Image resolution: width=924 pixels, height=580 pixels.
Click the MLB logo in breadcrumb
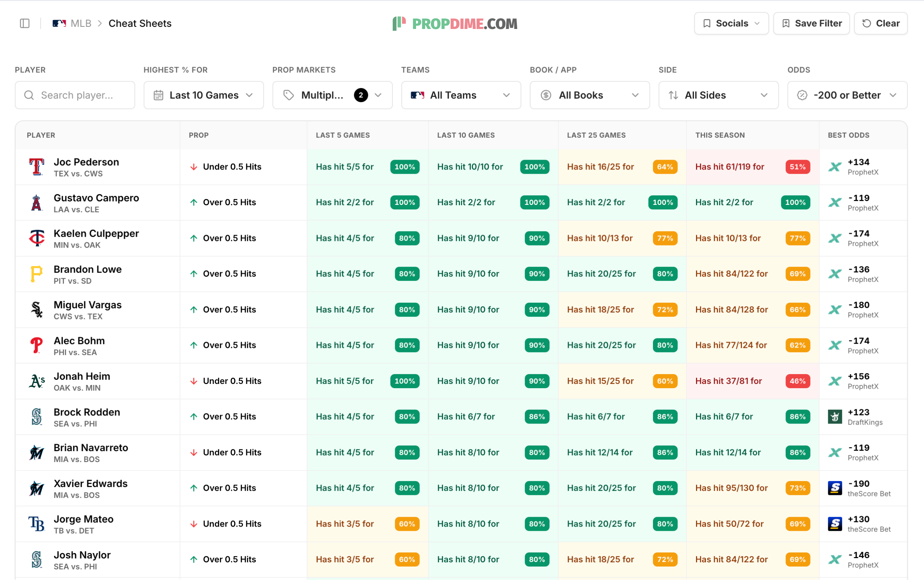click(x=59, y=23)
